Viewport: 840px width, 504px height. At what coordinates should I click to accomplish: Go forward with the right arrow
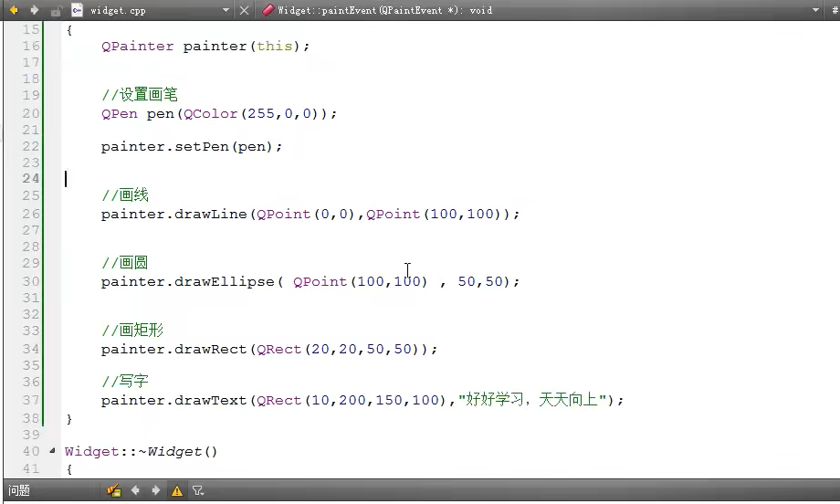tap(35, 10)
